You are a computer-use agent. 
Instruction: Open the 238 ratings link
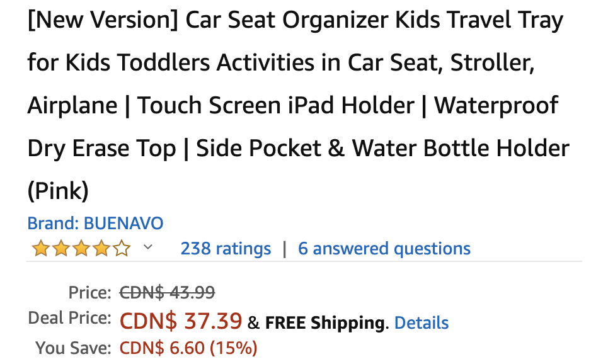coord(226,249)
